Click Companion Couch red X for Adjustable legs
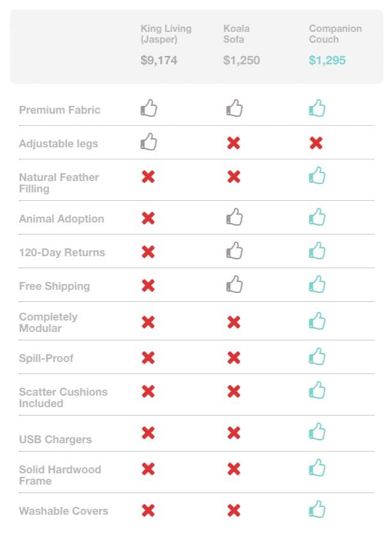 point(316,143)
